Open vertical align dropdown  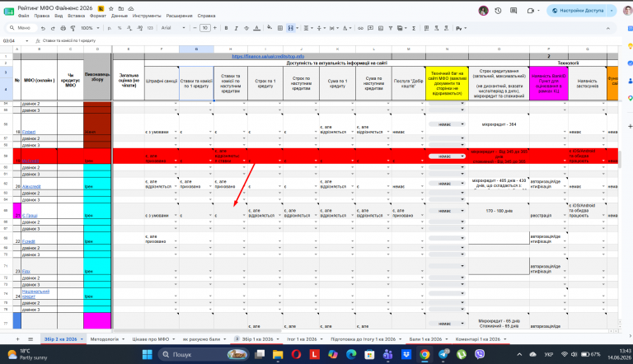320,28
